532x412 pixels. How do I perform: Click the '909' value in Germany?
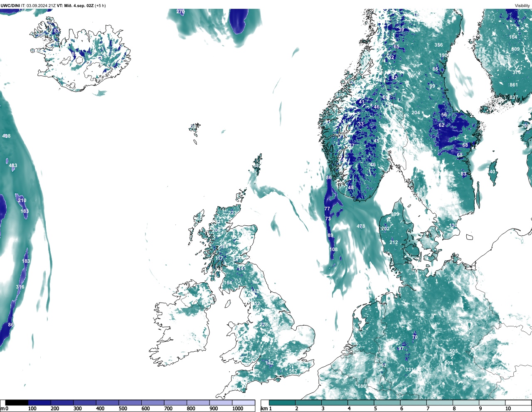point(448,363)
